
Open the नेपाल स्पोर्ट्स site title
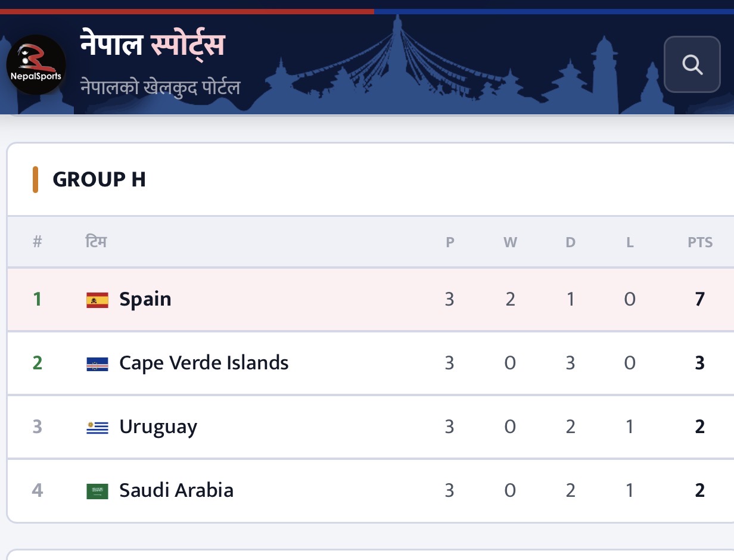pos(153,46)
